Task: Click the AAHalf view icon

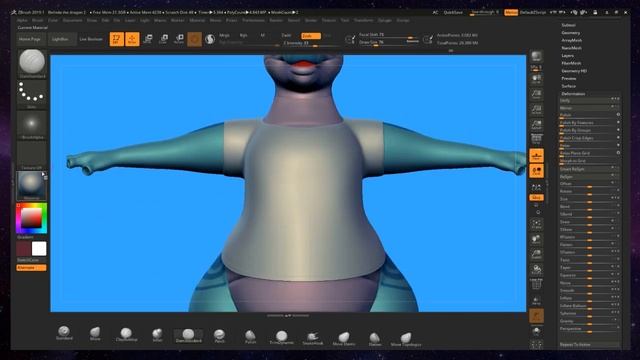Action: (536, 124)
